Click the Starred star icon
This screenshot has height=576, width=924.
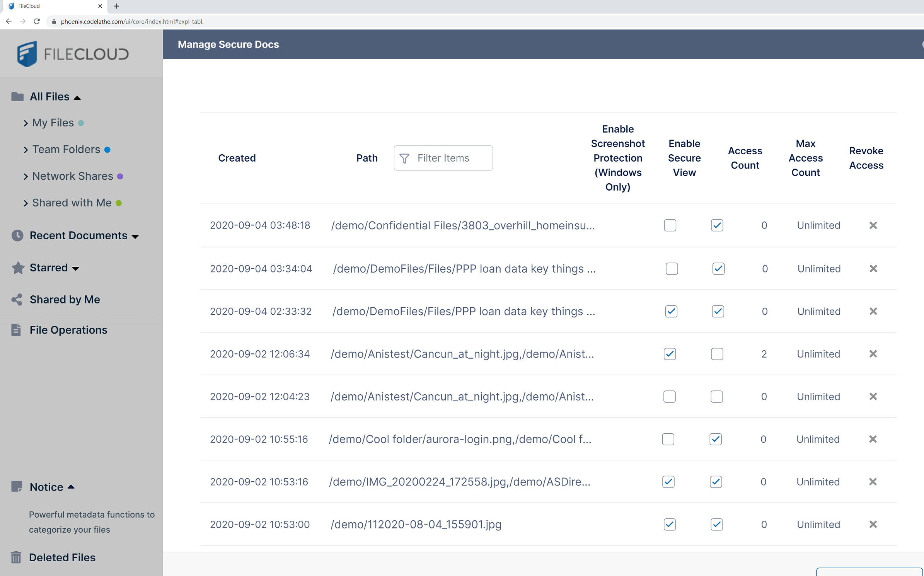pos(18,268)
